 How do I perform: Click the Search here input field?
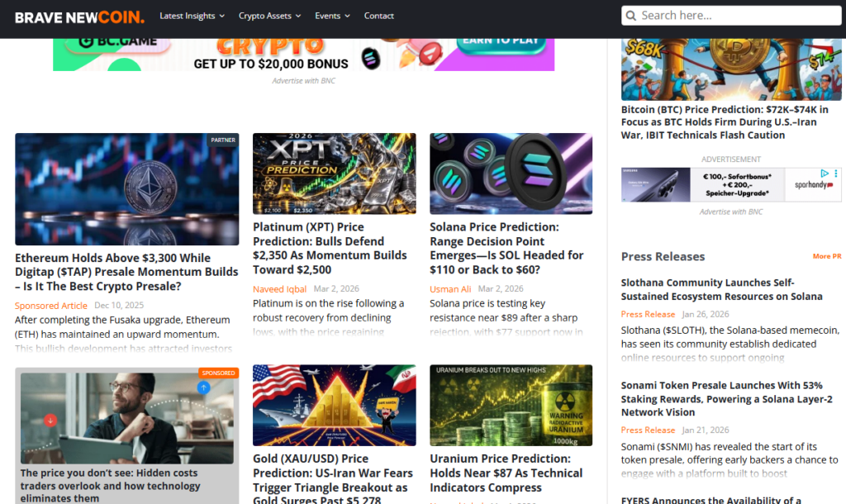[727, 15]
